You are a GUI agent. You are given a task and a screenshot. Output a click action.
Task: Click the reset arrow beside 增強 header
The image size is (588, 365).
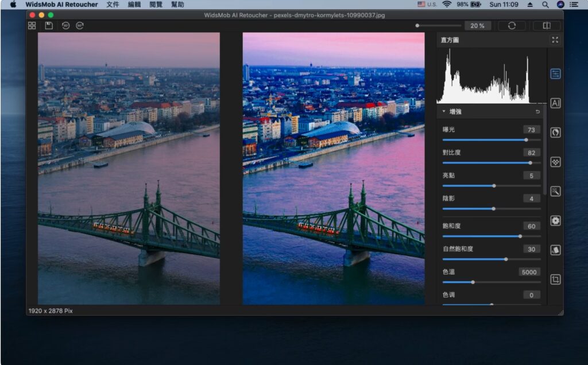point(536,111)
